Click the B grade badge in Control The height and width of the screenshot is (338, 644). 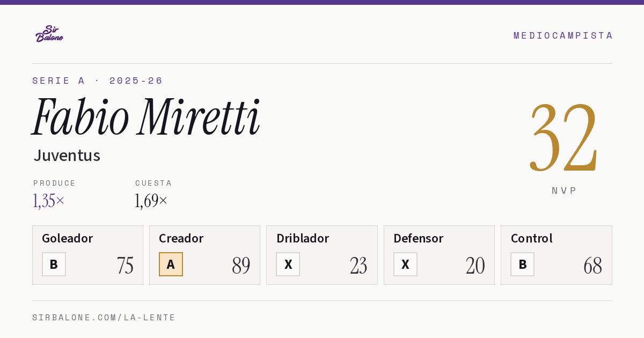[522, 264]
